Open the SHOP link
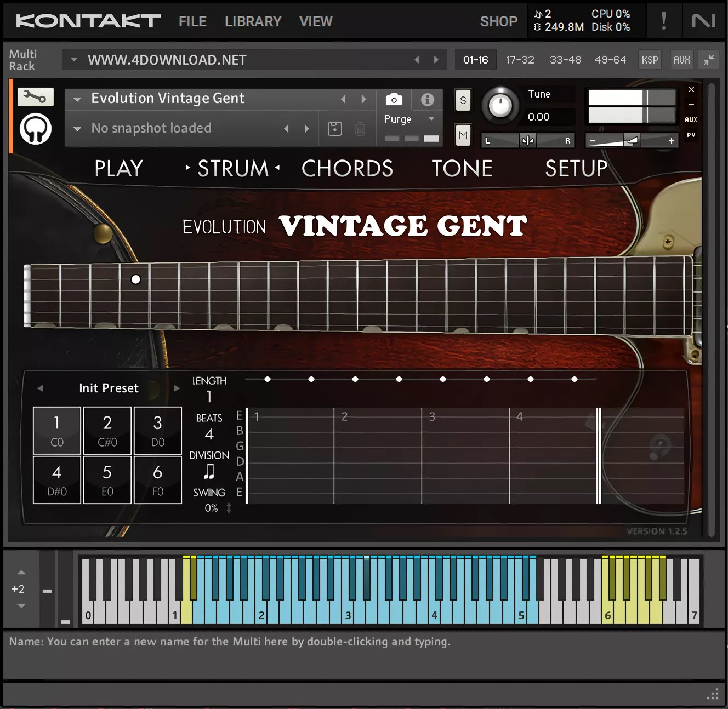Viewport: 728px width, 709px height. pyautogui.click(x=499, y=21)
